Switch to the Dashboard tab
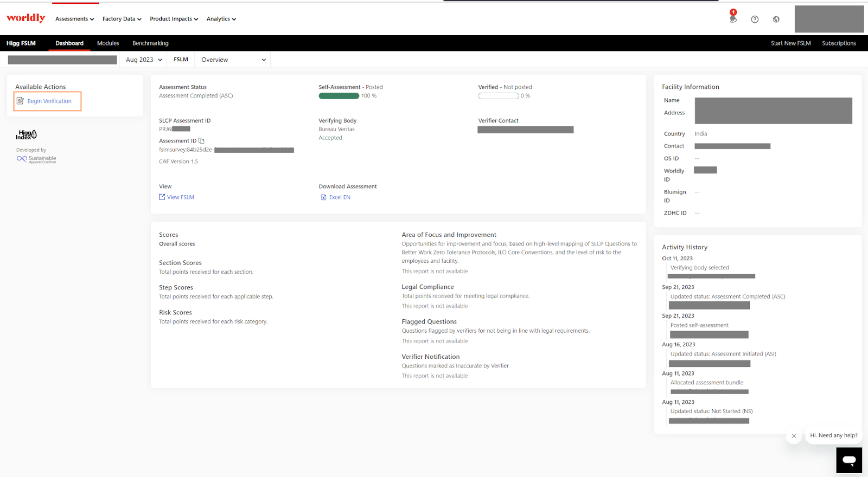 pyautogui.click(x=69, y=43)
